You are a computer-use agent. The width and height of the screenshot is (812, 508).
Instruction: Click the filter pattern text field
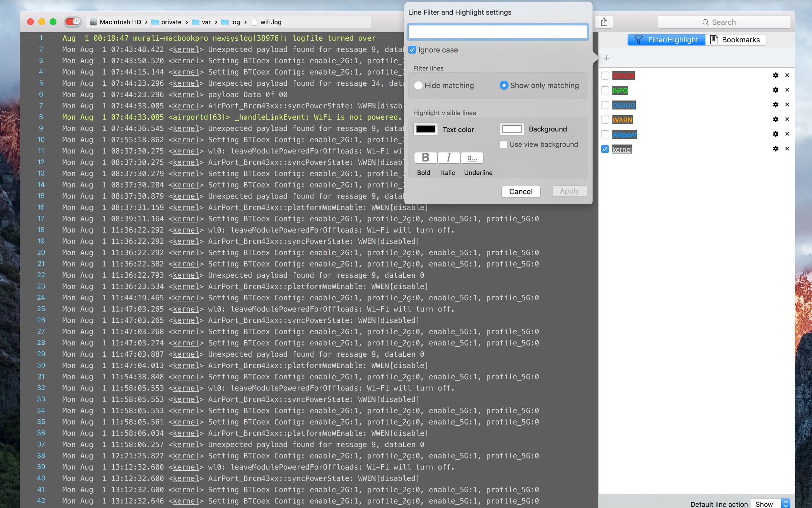click(498, 32)
